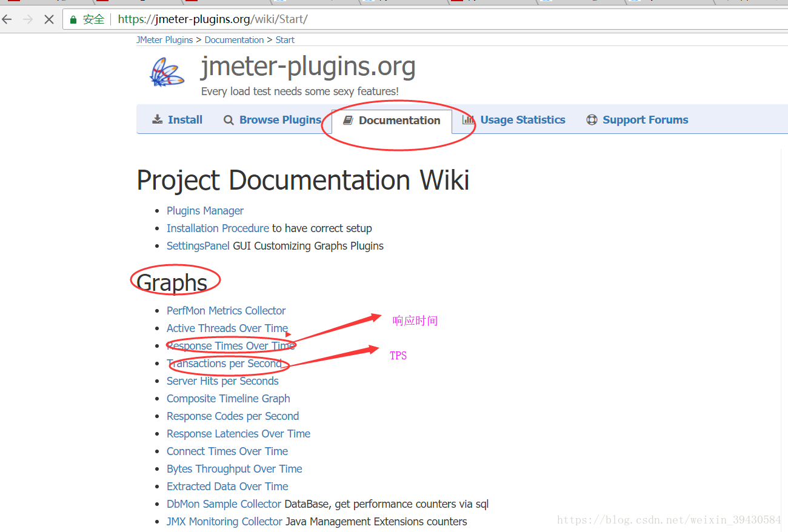Click the tagline about sexy features

pos(300,91)
